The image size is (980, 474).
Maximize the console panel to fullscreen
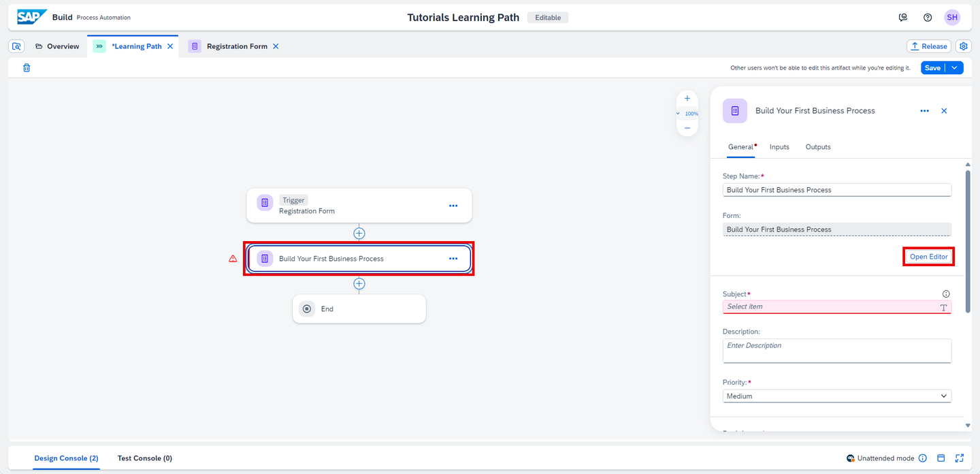click(x=960, y=458)
